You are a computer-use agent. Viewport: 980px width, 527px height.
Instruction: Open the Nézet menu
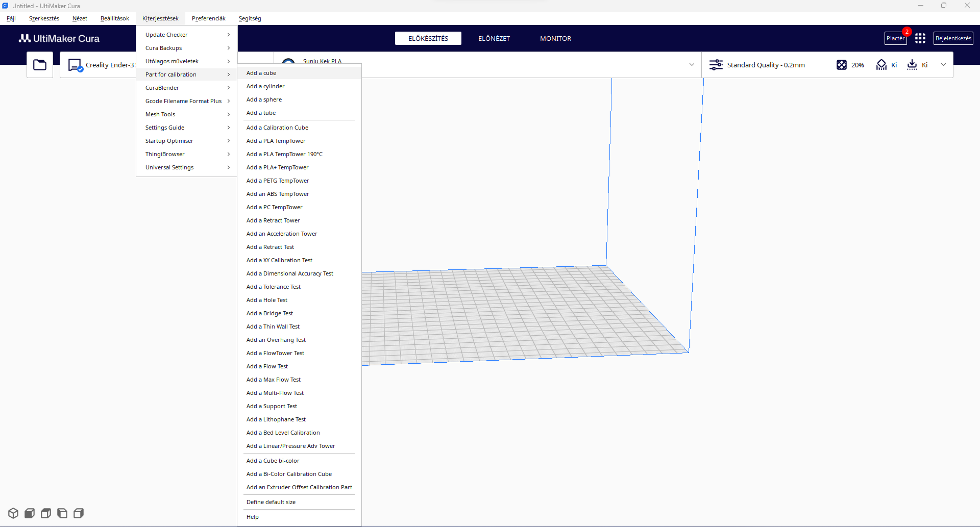click(80, 18)
